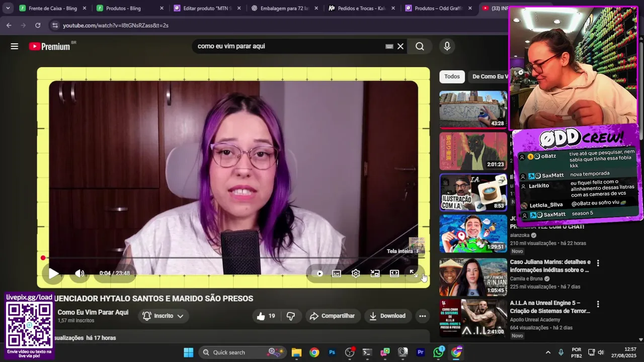Open the on-screen keyboard in search box
This screenshot has height=362, width=644.
point(389,46)
